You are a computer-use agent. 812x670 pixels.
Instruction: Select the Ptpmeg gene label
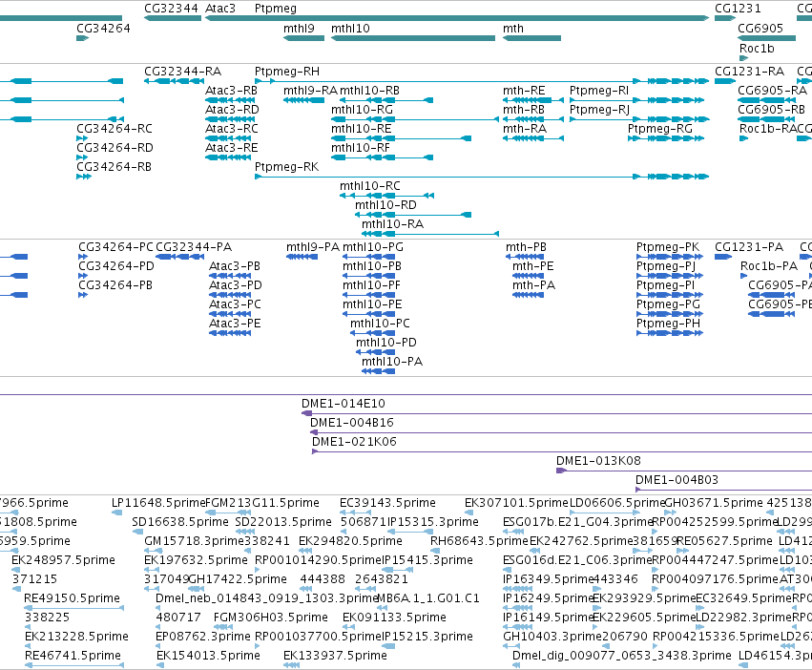pyautogui.click(x=276, y=9)
